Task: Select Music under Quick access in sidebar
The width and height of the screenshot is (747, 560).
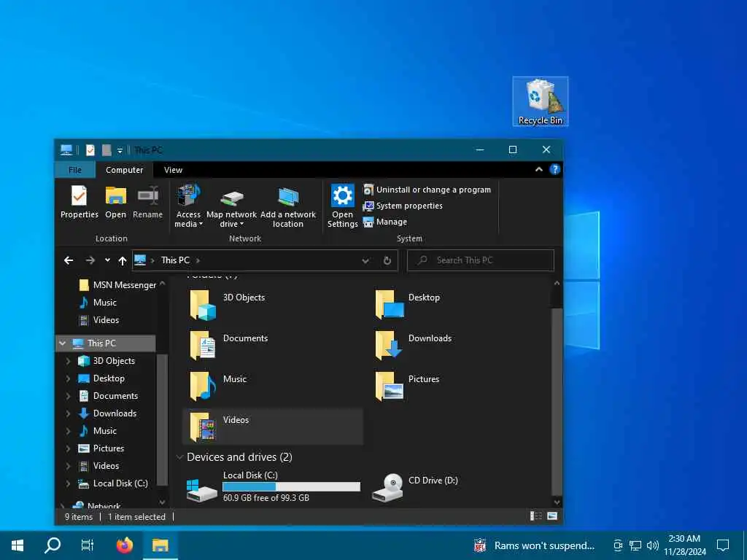Action: click(98, 303)
